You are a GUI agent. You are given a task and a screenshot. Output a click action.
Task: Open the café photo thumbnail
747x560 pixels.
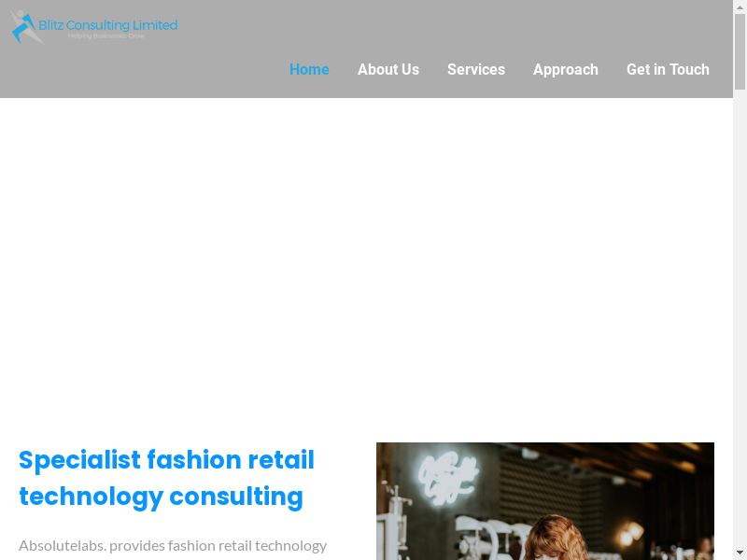click(x=545, y=501)
